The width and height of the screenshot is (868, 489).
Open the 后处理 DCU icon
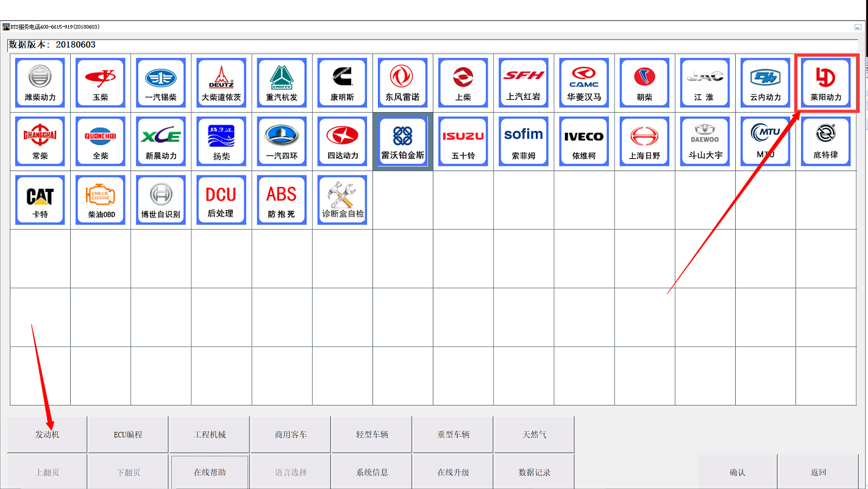[x=221, y=200]
